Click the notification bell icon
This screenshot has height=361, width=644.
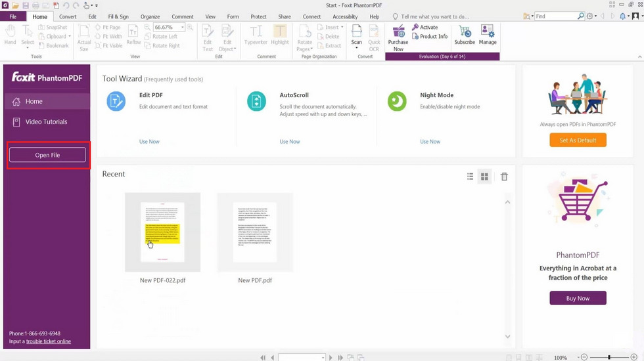click(623, 16)
